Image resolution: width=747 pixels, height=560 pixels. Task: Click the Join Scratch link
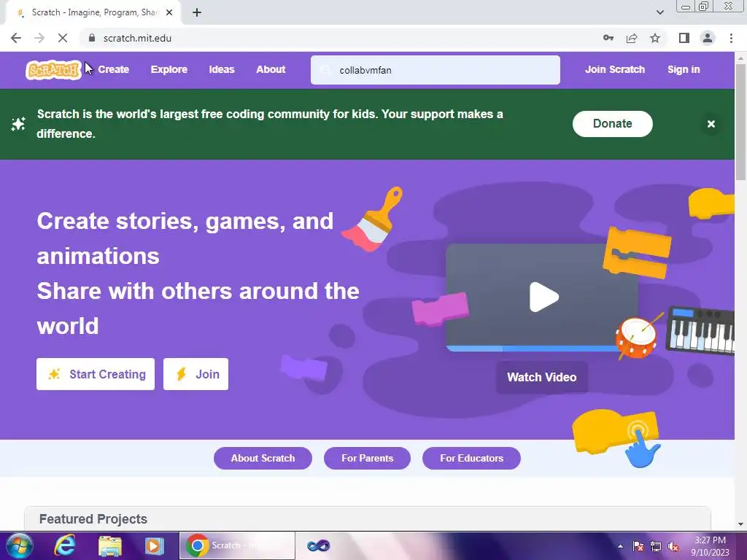(x=614, y=69)
